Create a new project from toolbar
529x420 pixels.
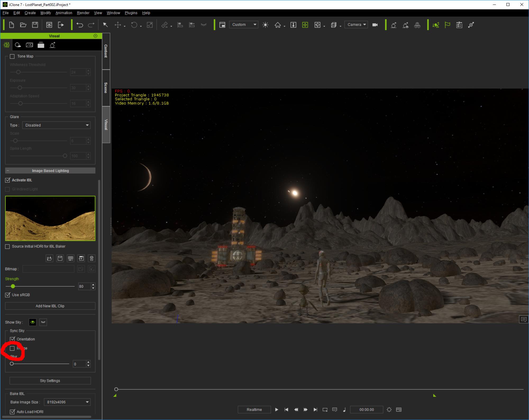[11, 25]
